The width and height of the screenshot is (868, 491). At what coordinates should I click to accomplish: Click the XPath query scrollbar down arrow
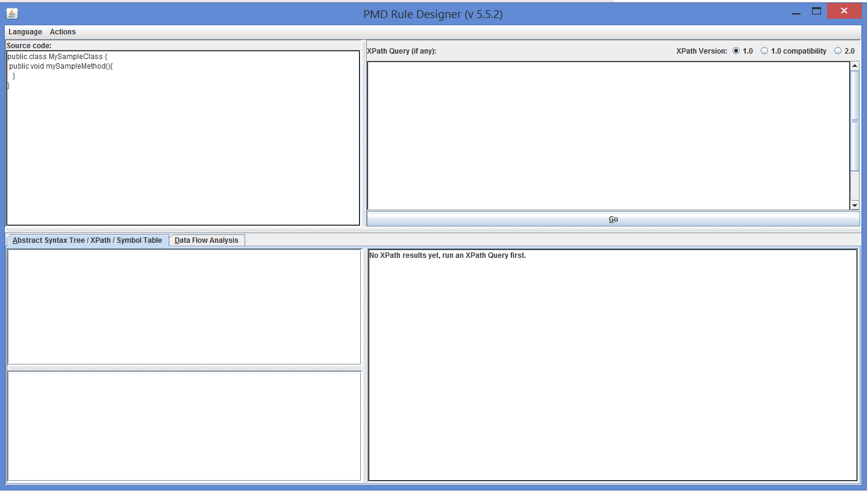click(x=855, y=205)
